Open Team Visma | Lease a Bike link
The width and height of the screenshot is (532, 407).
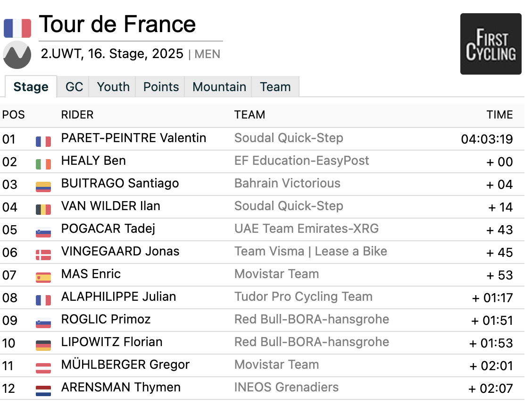(x=310, y=251)
